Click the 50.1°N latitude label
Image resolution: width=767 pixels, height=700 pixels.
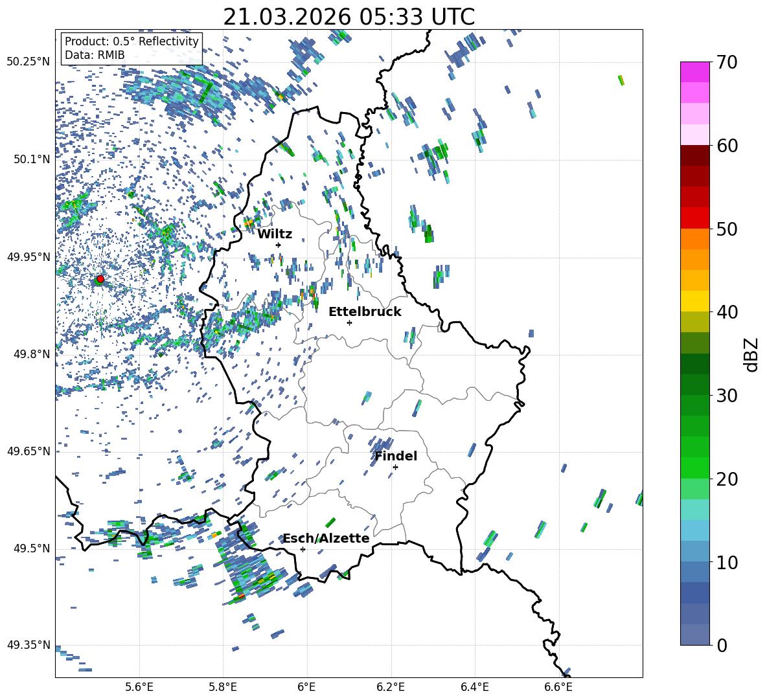31,159
